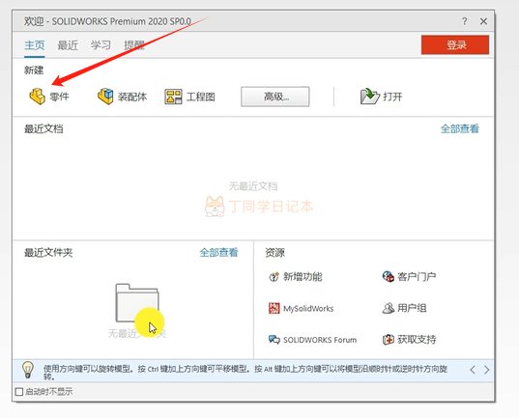Launch the MySolidWorks resource icon
The image size is (519, 420).
tap(274, 308)
